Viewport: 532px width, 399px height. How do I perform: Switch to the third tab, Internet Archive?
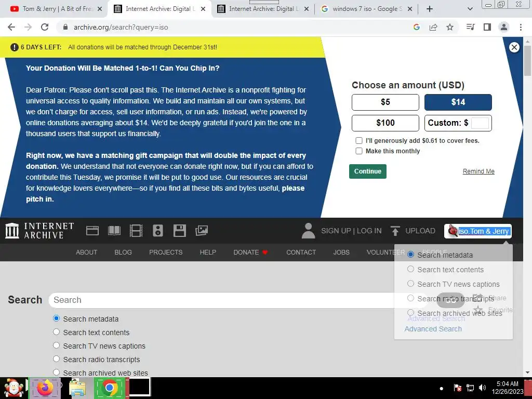263,9
